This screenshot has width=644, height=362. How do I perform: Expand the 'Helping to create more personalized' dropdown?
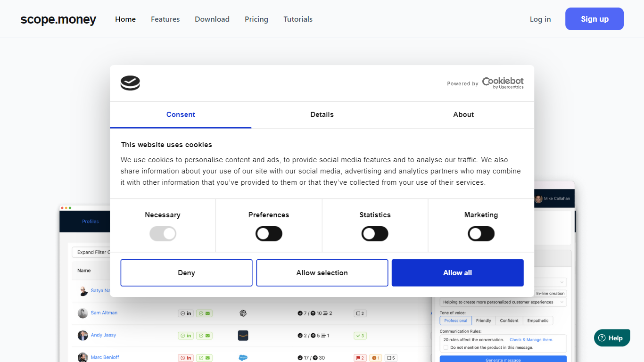pyautogui.click(x=503, y=302)
